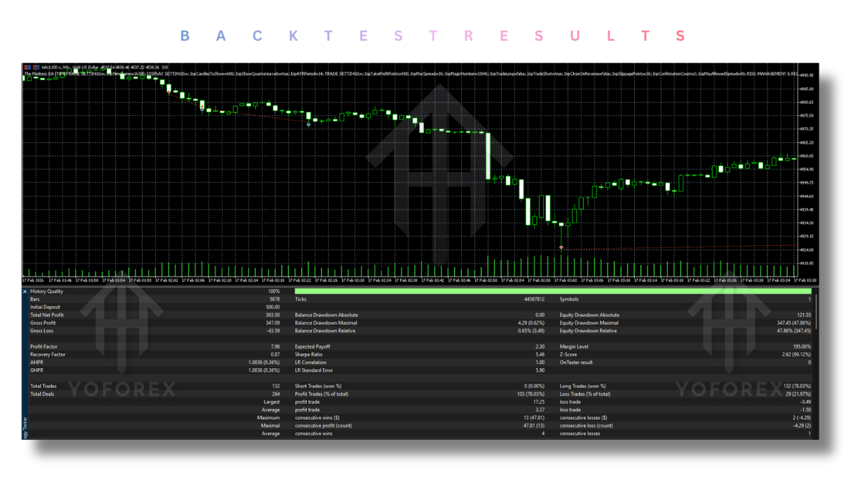
Task: Select the Profit Factor label
Action: click(44, 346)
